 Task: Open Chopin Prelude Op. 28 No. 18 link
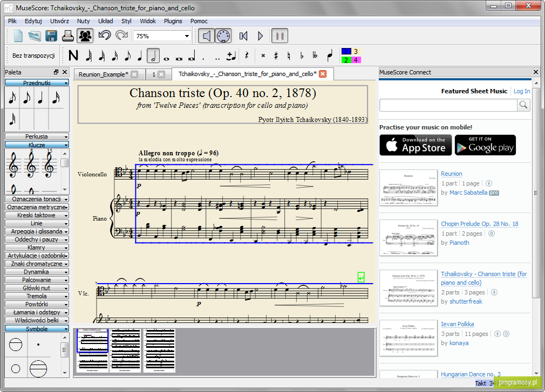click(479, 224)
